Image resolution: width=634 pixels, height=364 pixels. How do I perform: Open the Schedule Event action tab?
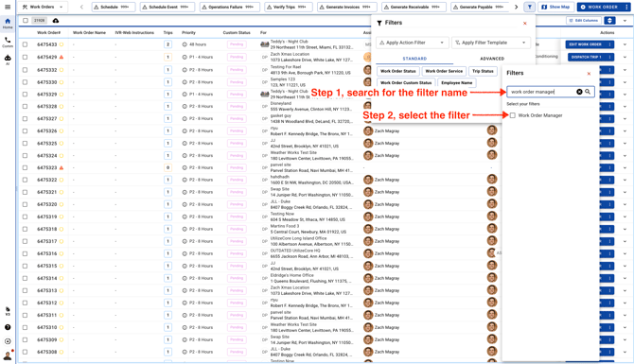point(167,7)
